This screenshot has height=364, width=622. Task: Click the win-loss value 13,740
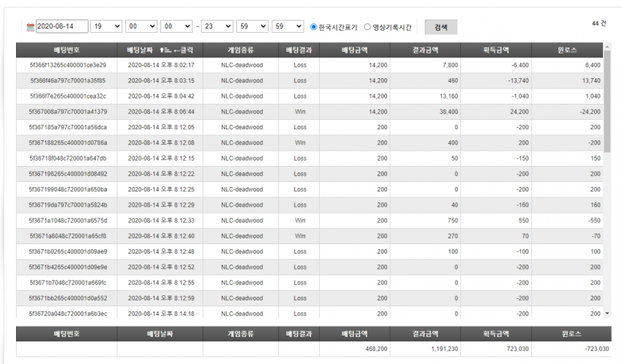(591, 80)
